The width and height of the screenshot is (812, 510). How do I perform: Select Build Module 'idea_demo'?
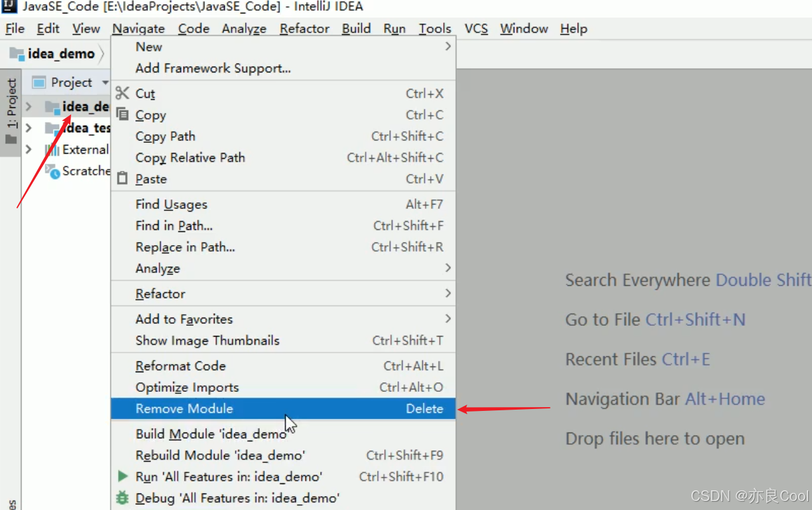coord(283,434)
